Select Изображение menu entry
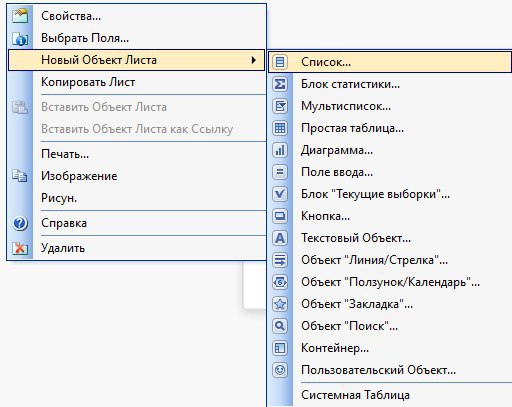The image size is (512, 407). (x=136, y=176)
